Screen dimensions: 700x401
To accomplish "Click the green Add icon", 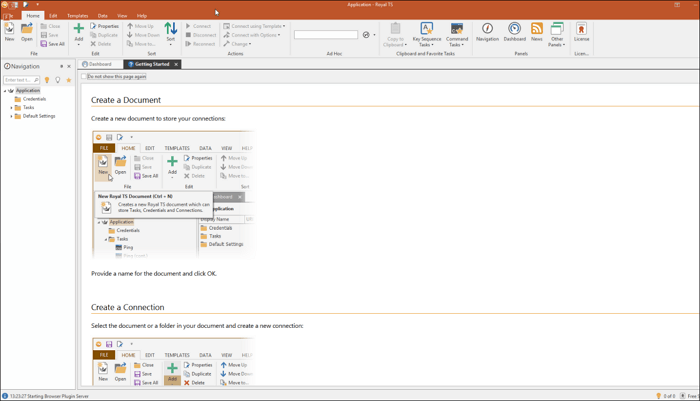I will click(x=79, y=32).
